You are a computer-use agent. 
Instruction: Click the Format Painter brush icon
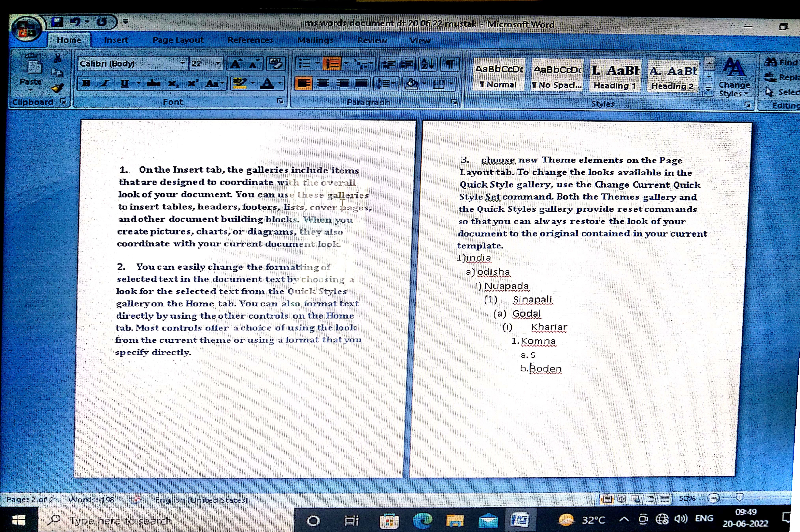pos(57,88)
